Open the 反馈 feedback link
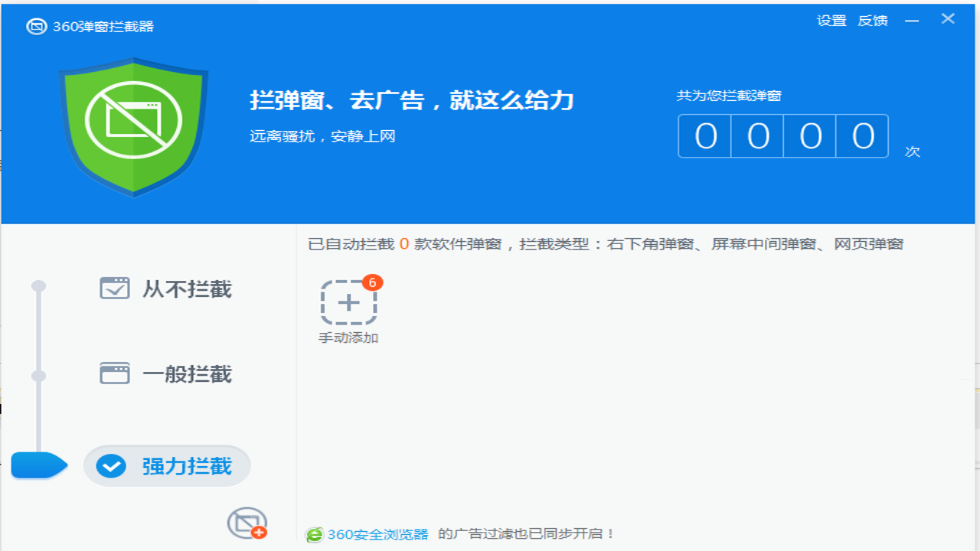This screenshot has height=551, width=980. (873, 21)
